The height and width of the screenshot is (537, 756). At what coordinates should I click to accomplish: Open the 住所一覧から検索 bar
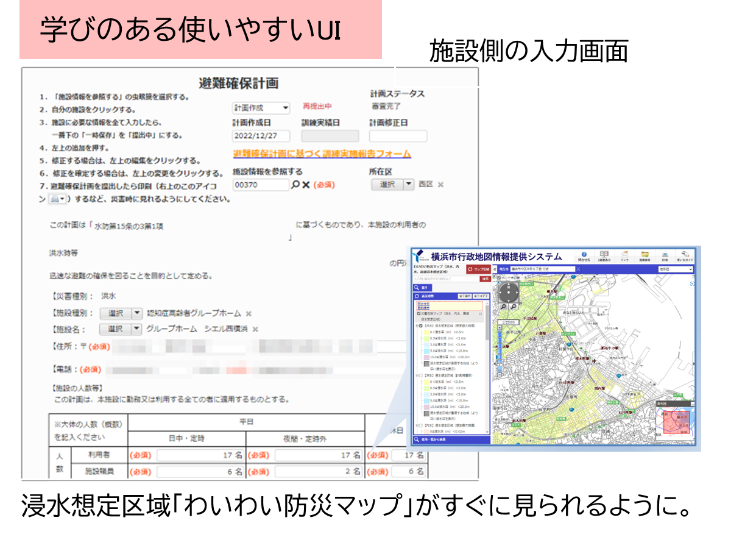[x=451, y=439]
